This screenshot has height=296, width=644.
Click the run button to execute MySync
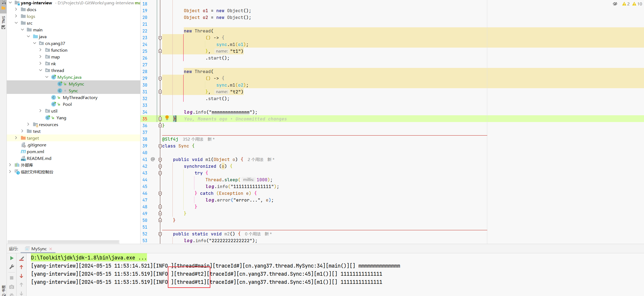[x=11, y=257]
